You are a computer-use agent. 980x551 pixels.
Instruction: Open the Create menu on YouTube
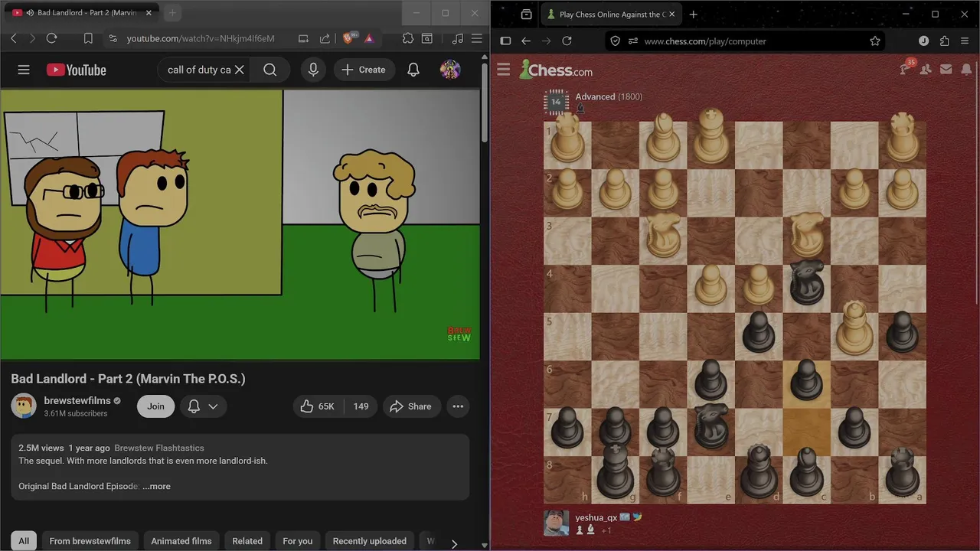coord(364,70)
